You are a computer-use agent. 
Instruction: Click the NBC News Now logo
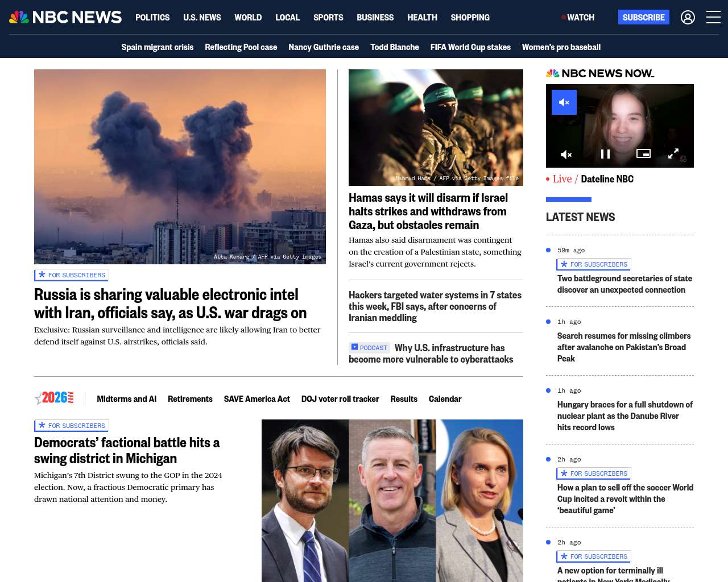[600, 73]
